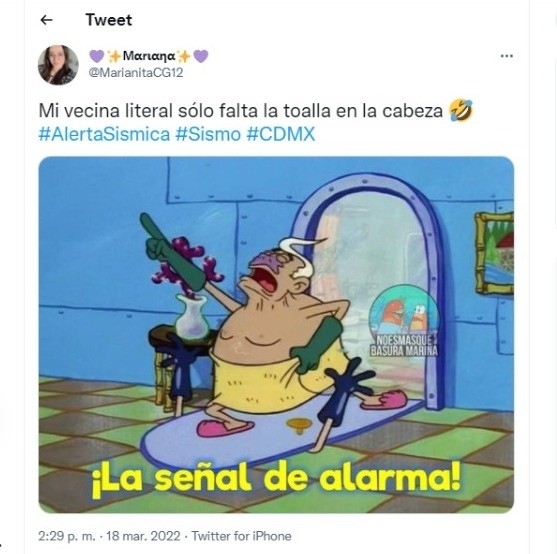Click the 2:29 p. m. timestamp
Viewport: 557px width, 554px height.
click(x=67, y=536)
